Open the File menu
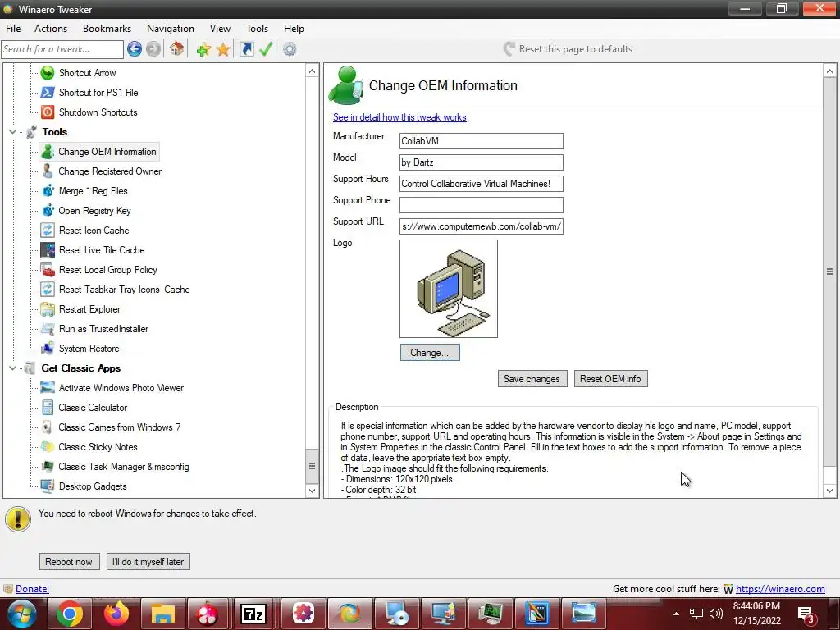 [13, 29]
